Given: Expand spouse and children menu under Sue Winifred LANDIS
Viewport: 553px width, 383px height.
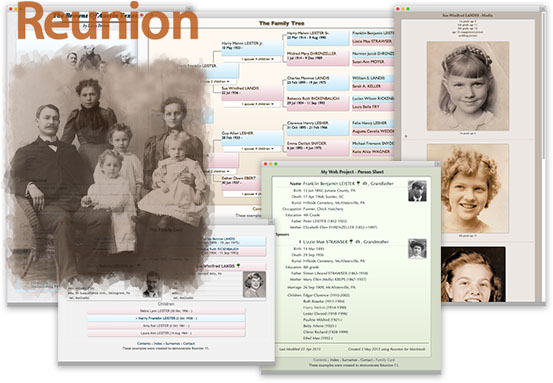Looking at the screenshot, I should coord(253,104).
